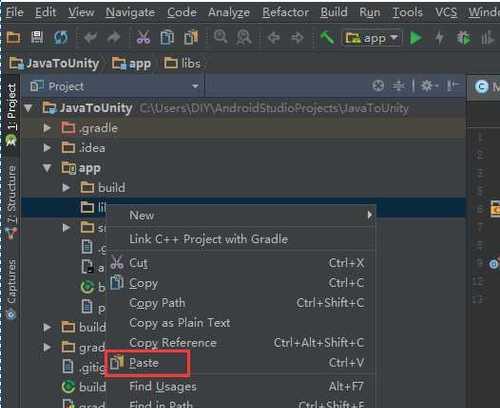Screen dimensions: 500x408
Task: Choose Copy Path in the context menu
Action: tap(241, 303)
